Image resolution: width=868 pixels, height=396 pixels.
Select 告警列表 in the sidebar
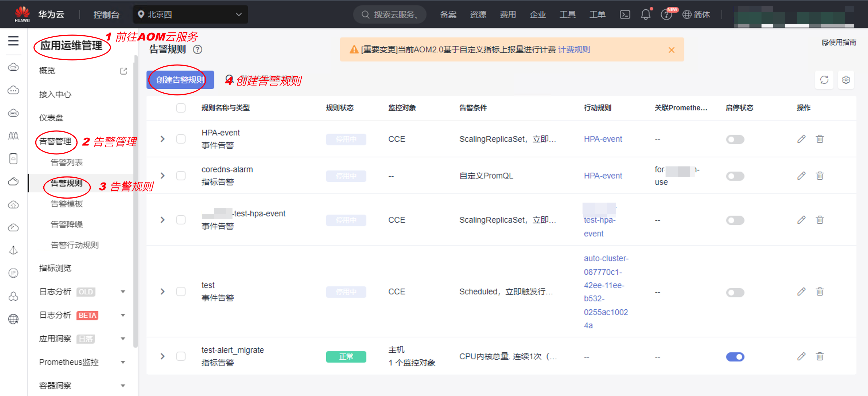[67, 163]
